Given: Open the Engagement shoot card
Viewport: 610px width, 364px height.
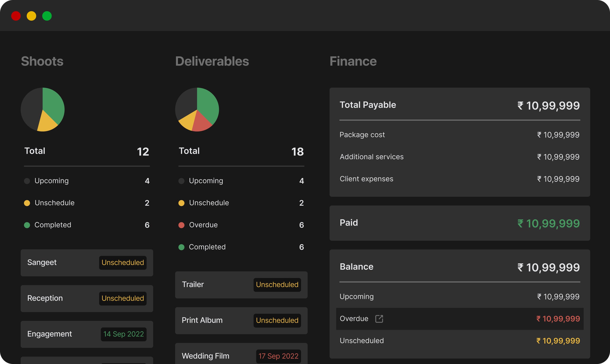Looking at the screenshot, I should tap(87, 334).
